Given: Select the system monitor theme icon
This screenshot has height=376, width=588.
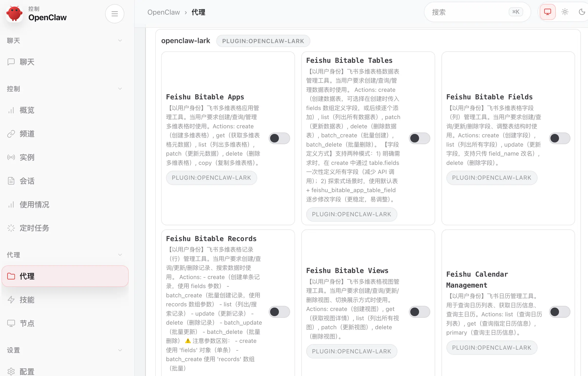Looking at the screenshot, I should [x=548, y=12].
